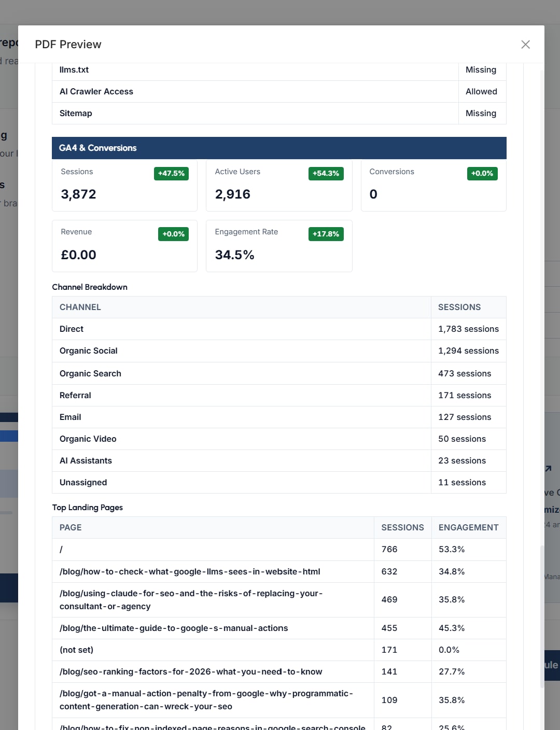Click Missing status beside Sitemap

click(x=481, y=113)
